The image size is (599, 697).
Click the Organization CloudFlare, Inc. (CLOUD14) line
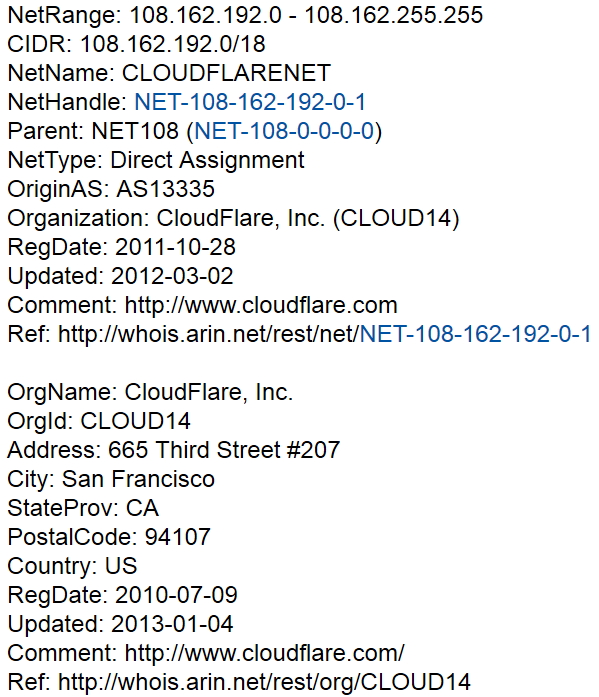233,218
